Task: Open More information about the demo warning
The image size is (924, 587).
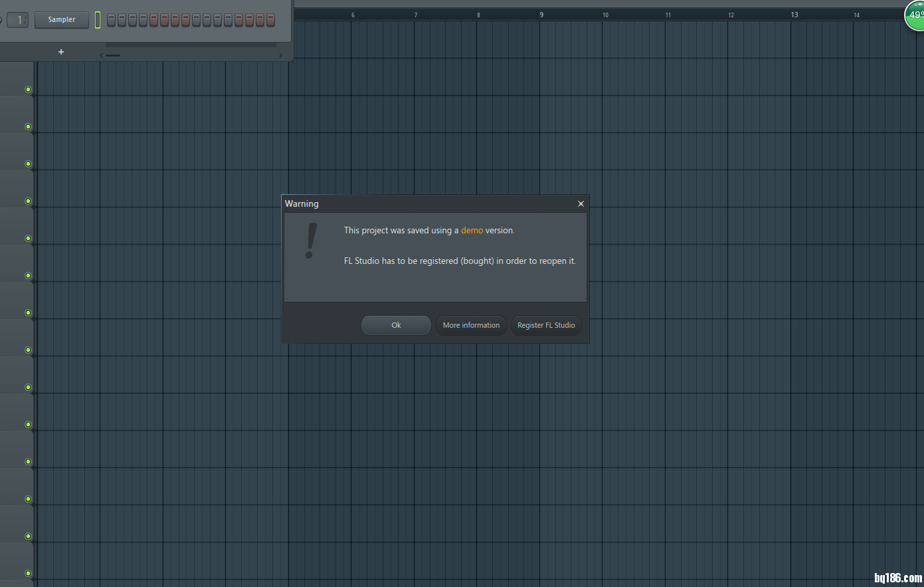Action: pyautogui.click(x=471, y=325)
